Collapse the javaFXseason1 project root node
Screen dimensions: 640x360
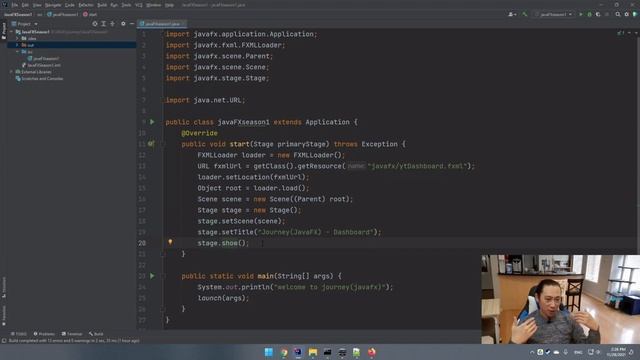tap(11, 31)
